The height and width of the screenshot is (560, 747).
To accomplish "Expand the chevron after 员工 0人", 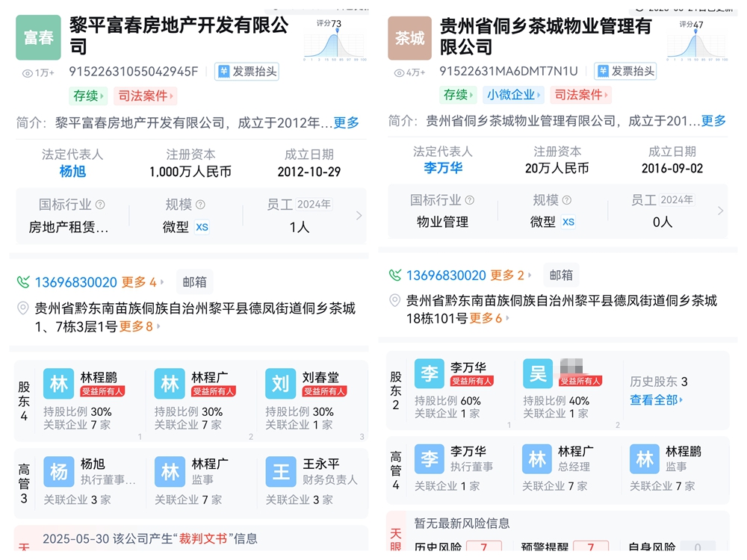I will tap(720, 211).
